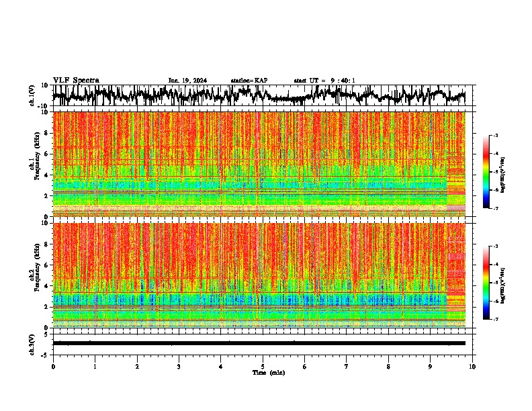Click the "-3" tick on ch.1 color bar
The height and width of the screenshot is (411, 532).
496,136
